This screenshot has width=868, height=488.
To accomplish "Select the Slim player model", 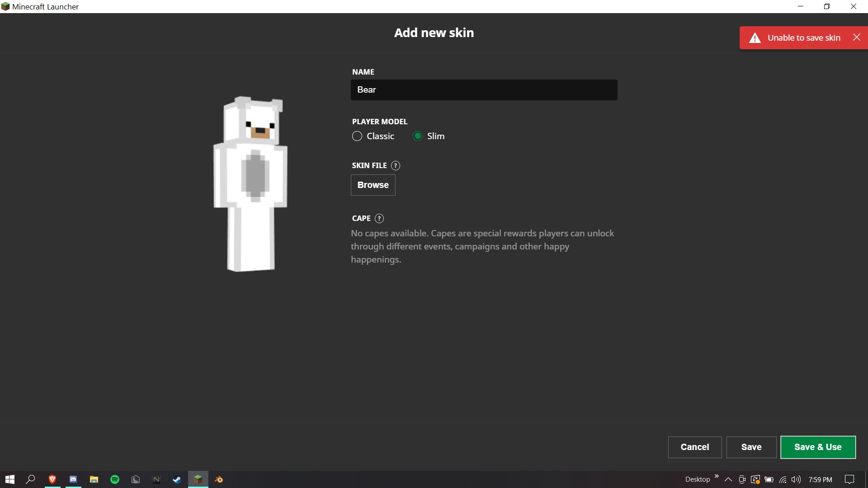I will click(418, 136).
